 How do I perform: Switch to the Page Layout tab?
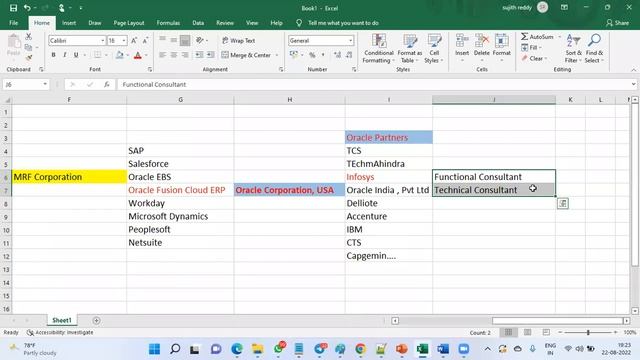[129, 23]
